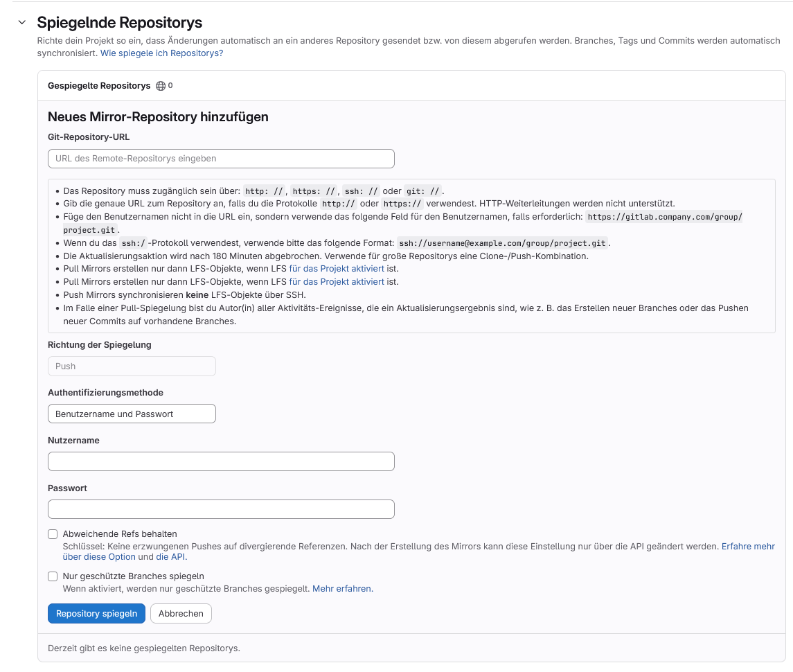Screen dimensions: 793x672
Task: Click the "Neues Mirror-Repository hinzufügen" heading
Action: (x=158, y=117)
